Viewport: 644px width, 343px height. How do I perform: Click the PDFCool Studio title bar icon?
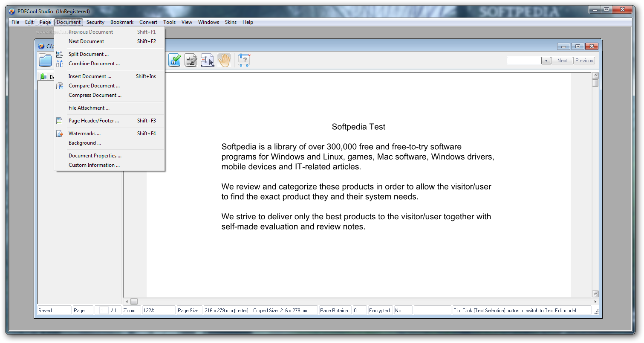click(12, 11)
